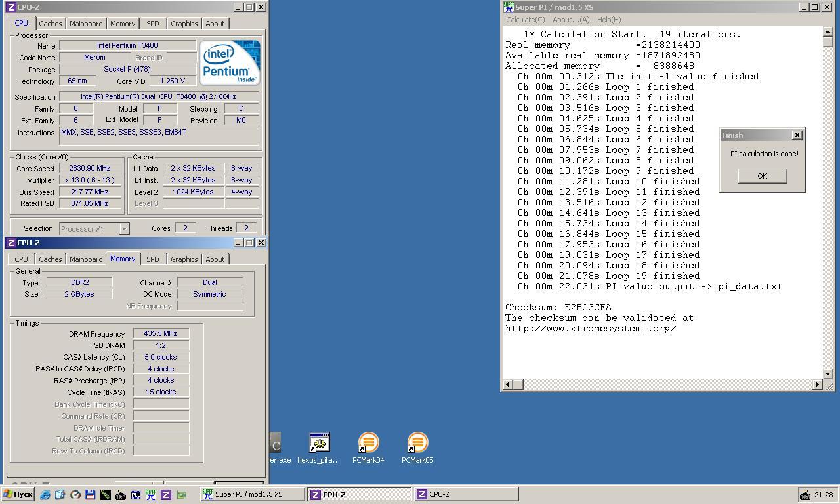
Task: Click the DRAM Frequency value 435.5 MHz
Action: click(x=161, y=333)
